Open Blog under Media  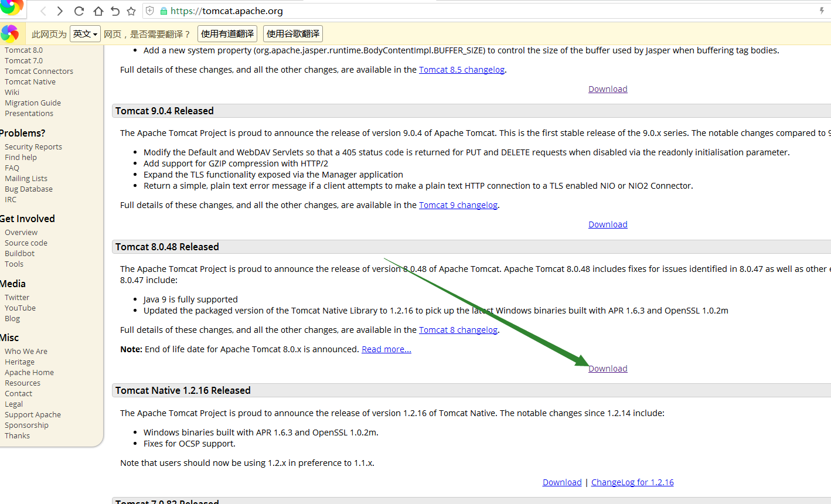pyautogui.click(x=12, y=319)
